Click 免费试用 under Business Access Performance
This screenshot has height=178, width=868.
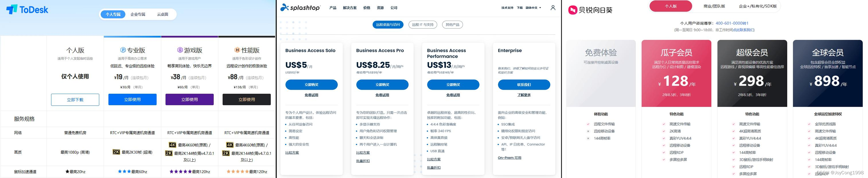click(x=453, y=95)
